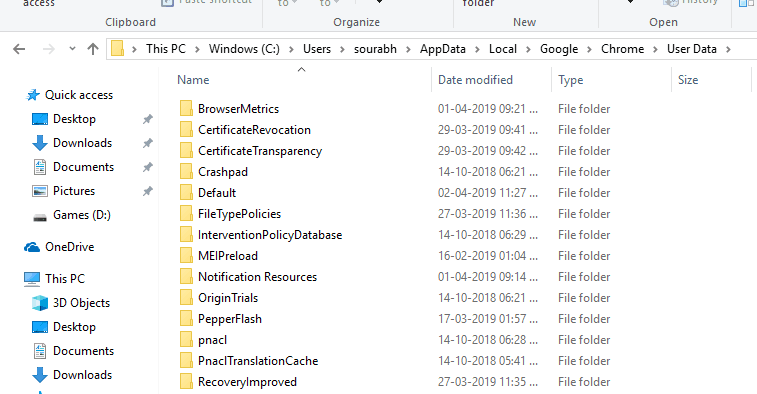
Task: Select the RecoveryImproved folder icon
Action: pos(186,381)
